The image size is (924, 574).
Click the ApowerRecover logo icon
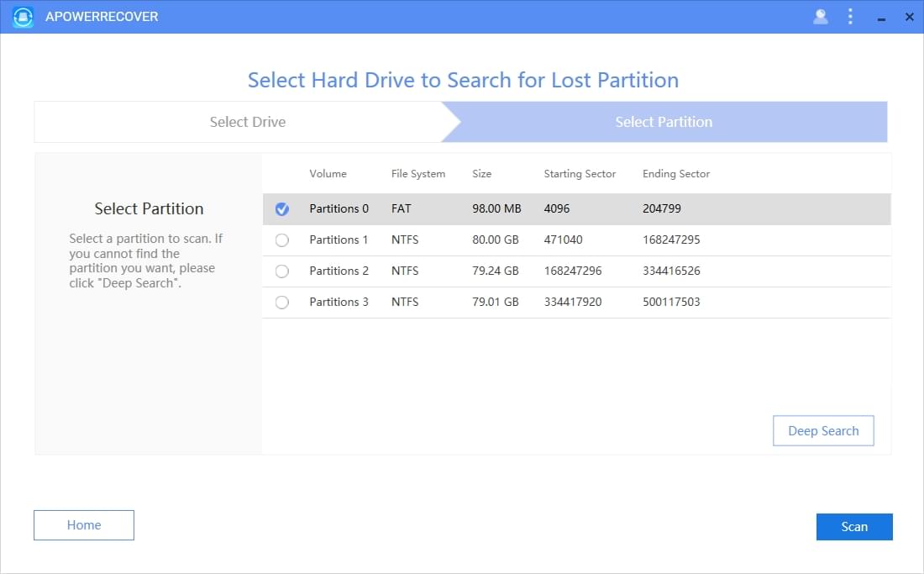(x=22, y=16)
